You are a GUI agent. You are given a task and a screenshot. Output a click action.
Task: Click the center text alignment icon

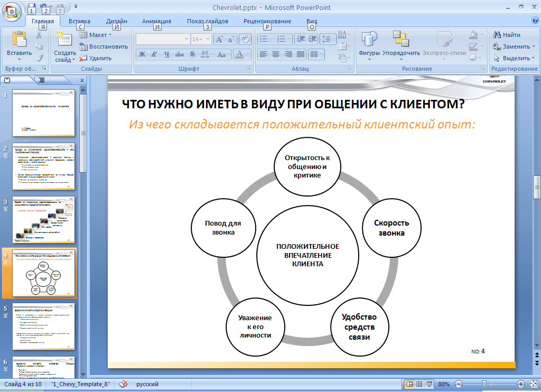coord(276,54)
